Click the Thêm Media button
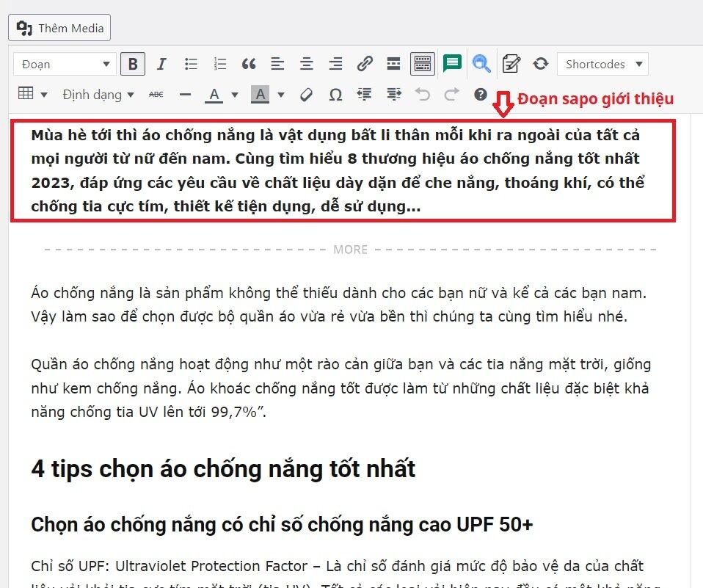 click(x=59, y=27)
